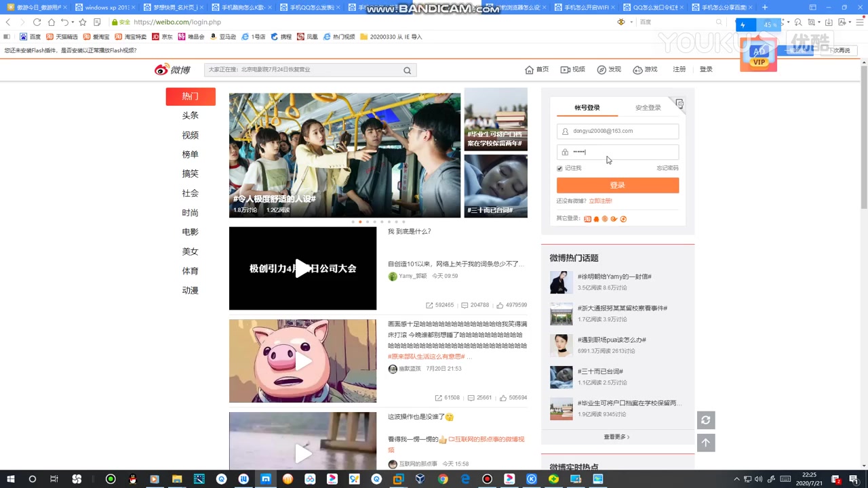Open hot topic #遇到职场pua该怎么办#
868x488 pixels.
[x=612, y=340]
